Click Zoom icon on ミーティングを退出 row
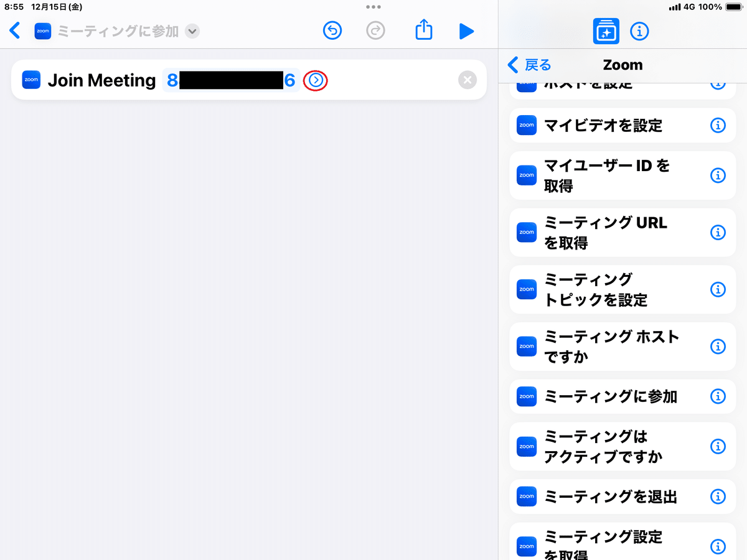The width and height of the screenshot is (747, 560). (527, 497)
